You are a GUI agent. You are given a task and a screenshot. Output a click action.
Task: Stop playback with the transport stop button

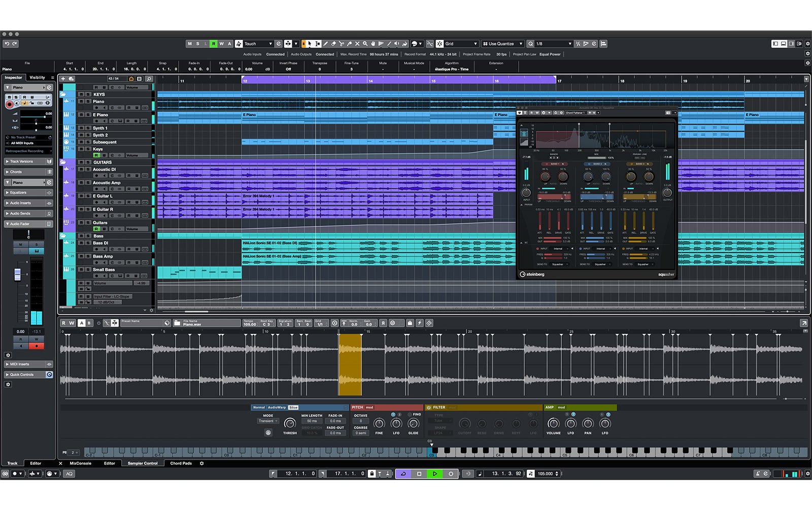pos(419,473)
